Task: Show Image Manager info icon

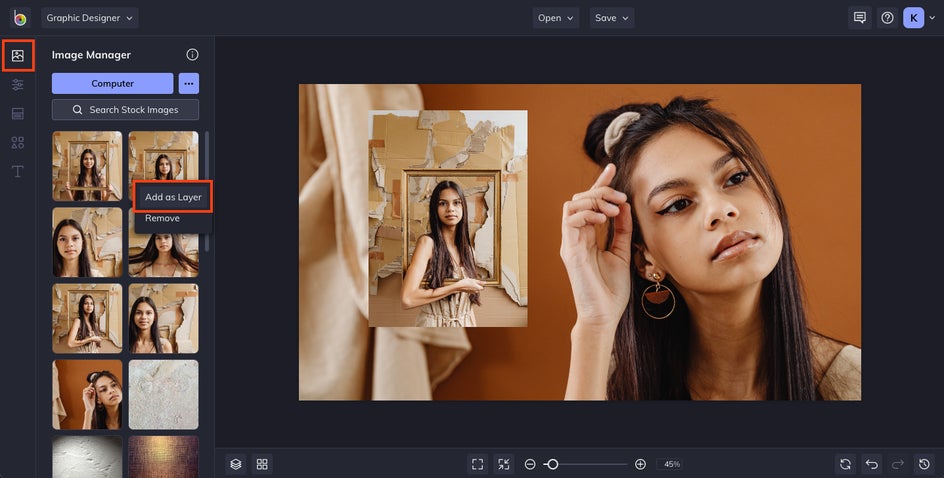Action: click(x=192, y=55)
